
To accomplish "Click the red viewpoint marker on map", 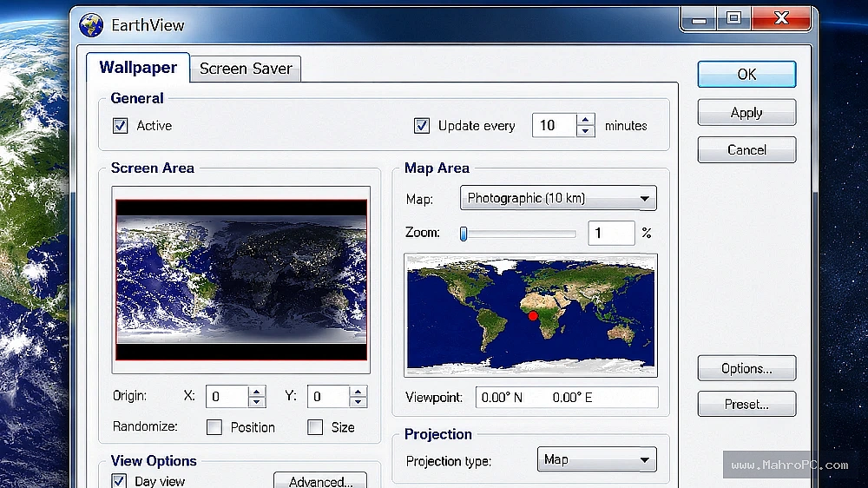I will pyautogui.click(x=533, y=316).
